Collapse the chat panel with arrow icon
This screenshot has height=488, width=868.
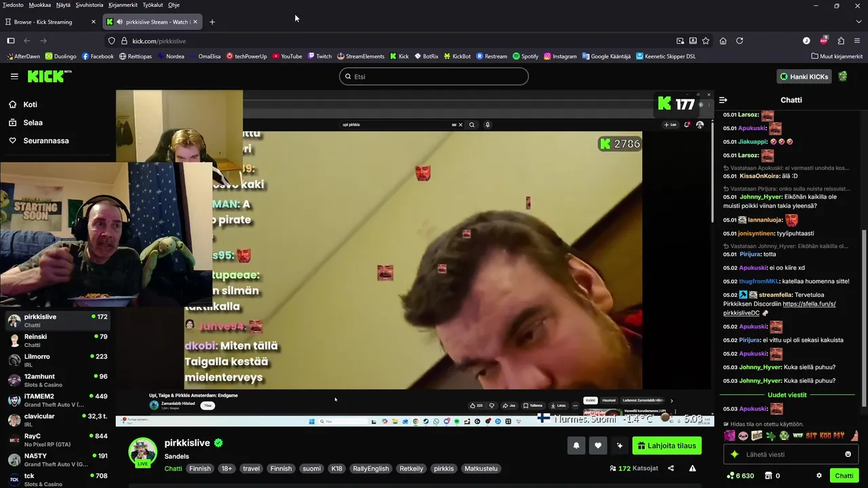pyautogui.click(x=723, y=100)
